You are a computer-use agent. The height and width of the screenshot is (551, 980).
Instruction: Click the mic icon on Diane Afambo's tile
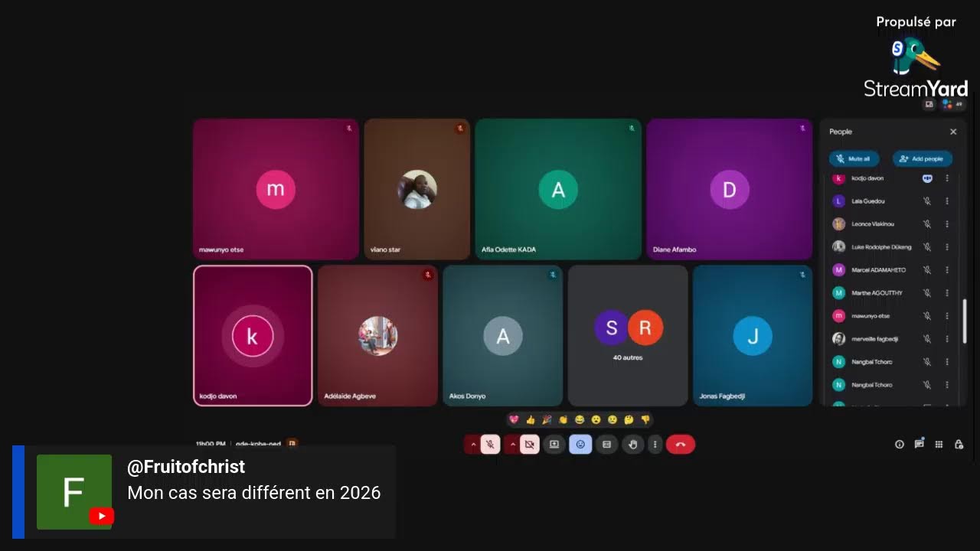pos(802,129)
